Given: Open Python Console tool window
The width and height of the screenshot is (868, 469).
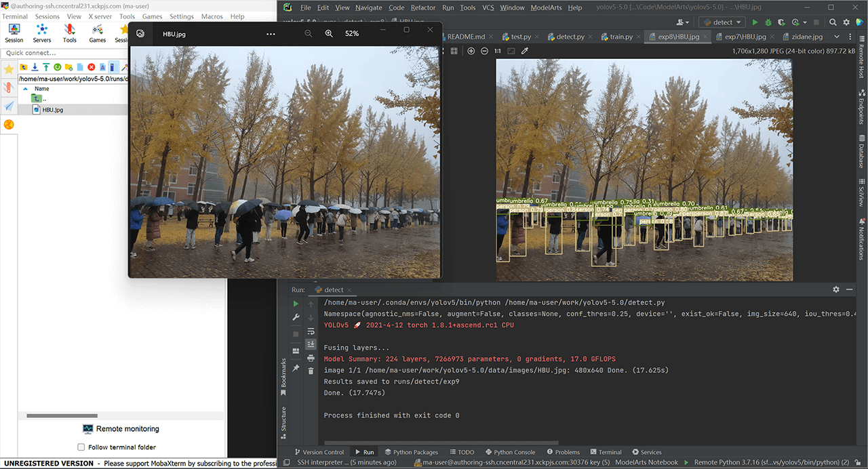Looking at the screenshot, I should [x=509, y=452].
